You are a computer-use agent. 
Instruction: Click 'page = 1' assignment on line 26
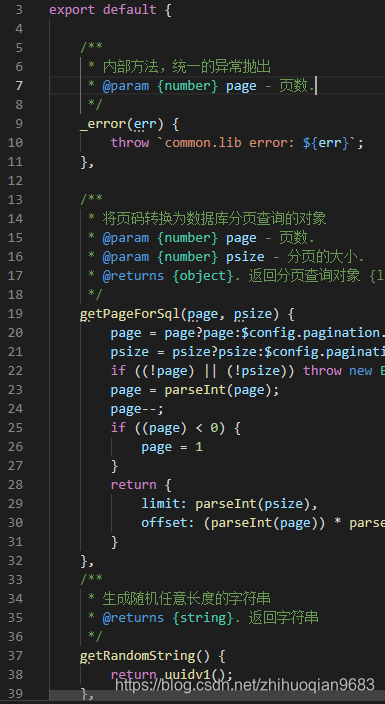click(172, 446)
